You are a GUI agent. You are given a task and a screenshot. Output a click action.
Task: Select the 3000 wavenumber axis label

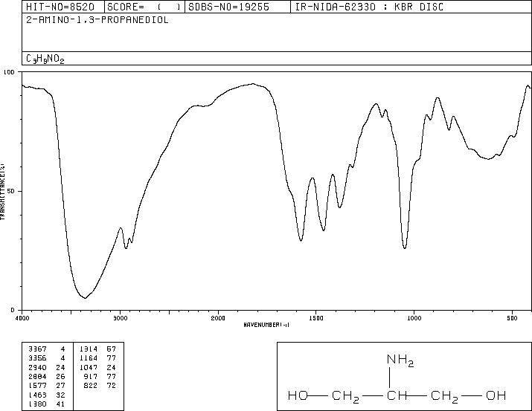tap(120, 318)
